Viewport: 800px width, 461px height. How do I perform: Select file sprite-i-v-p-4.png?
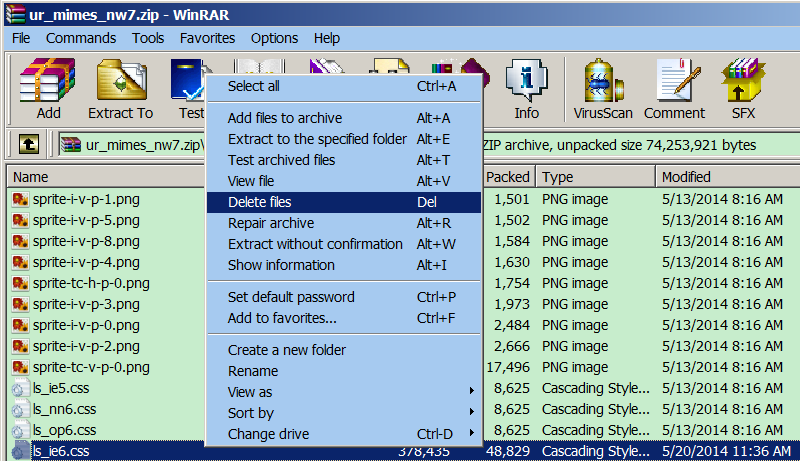[x=86, y=262]
